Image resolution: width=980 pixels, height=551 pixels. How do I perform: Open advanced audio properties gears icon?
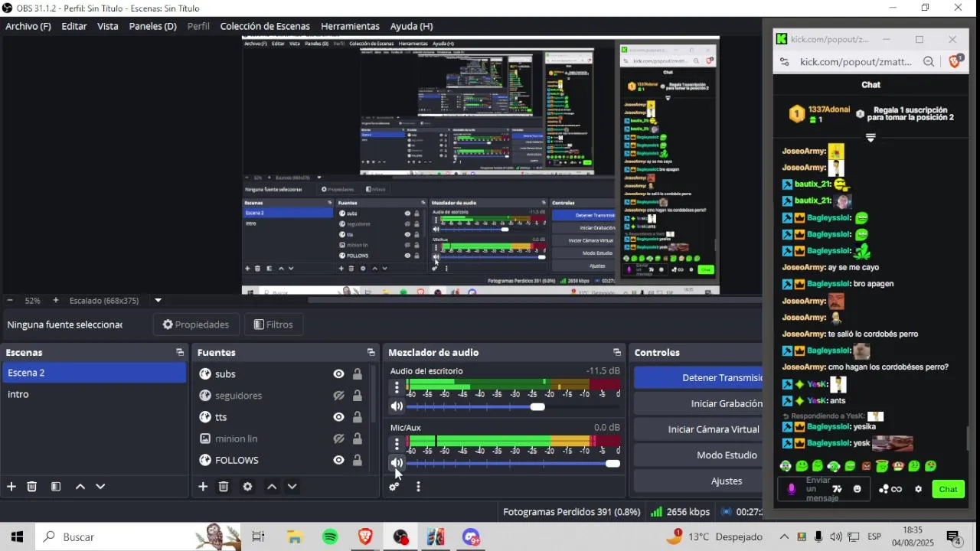(x=394, y=487)
